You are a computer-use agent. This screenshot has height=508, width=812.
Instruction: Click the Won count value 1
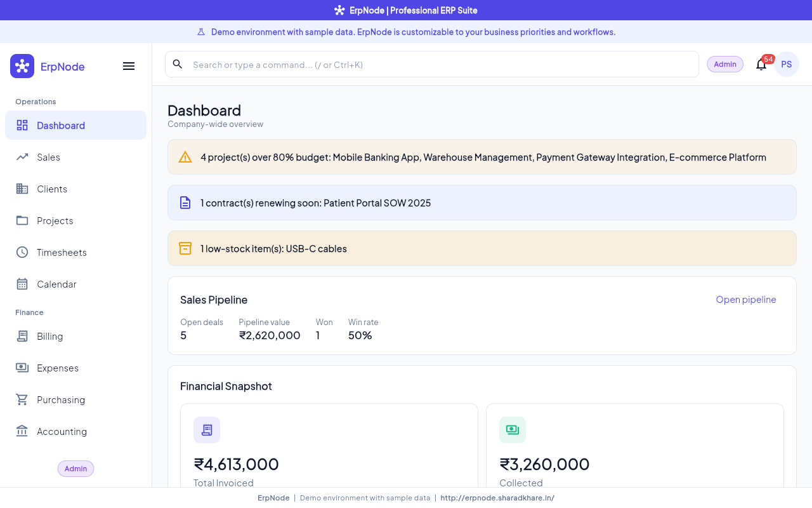tap(318, 335)
